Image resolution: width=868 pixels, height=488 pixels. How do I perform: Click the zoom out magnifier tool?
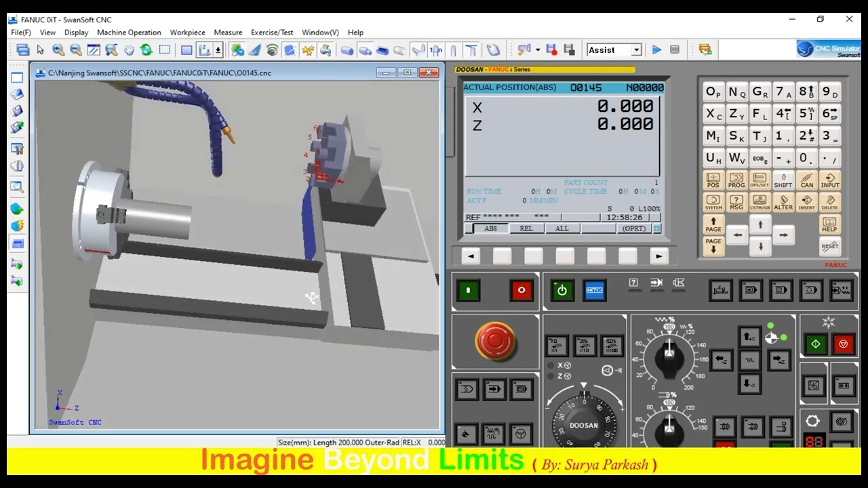tap(76, 49)
